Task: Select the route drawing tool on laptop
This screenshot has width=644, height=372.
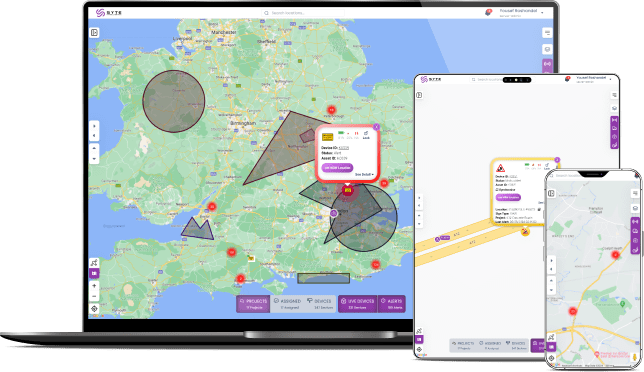Action: tap(94, 262)
